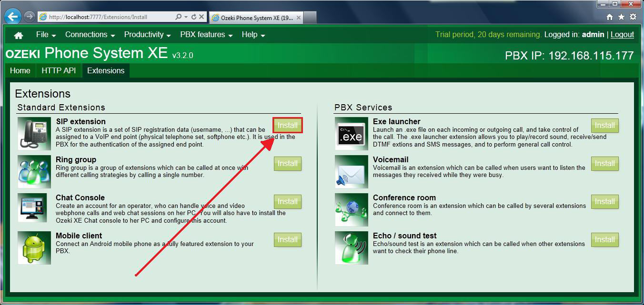The image size is (644, 305).
Task: Click the Logout link
Action: (622, 35)
